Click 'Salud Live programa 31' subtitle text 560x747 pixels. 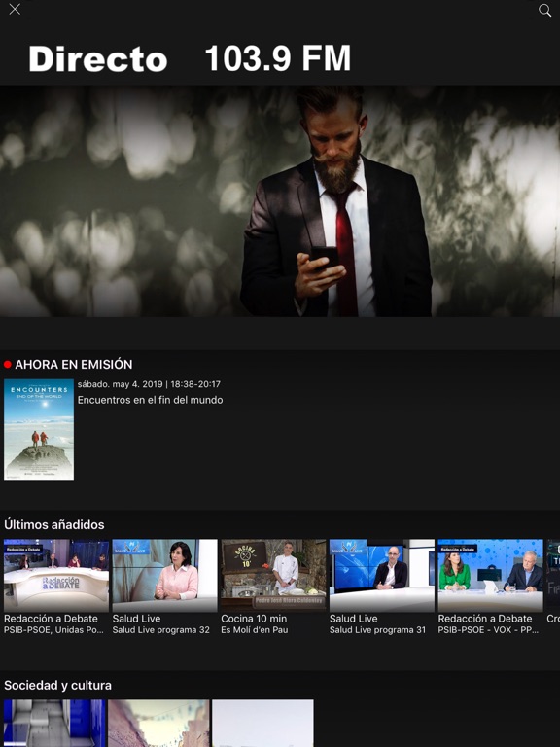377,630
